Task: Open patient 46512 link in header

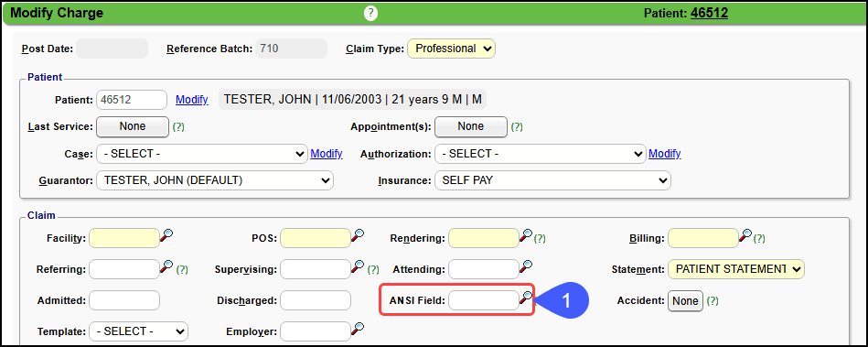Action: (x=709, y=13)
